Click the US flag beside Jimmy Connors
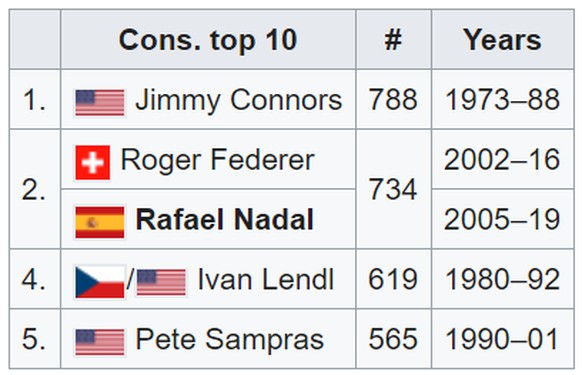Viewport: 582px width, 375px height. (100, 102)
